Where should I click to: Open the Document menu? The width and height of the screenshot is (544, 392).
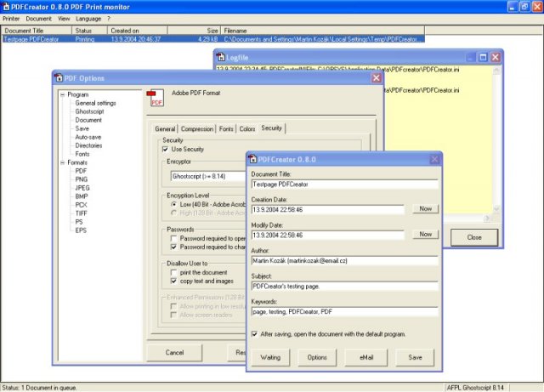tap(38, 19)
